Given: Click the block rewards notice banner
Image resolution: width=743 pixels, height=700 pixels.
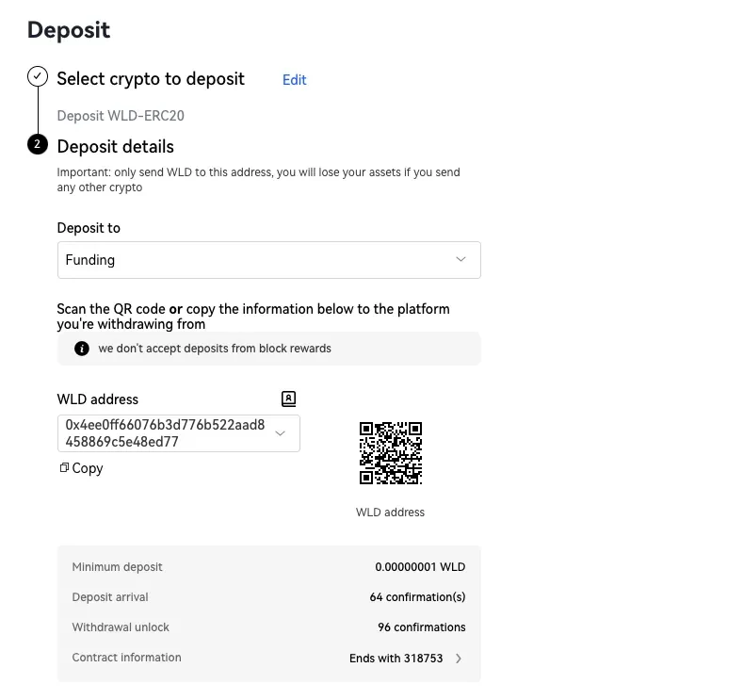Looking at the screenshot, I should coord(269,349).
